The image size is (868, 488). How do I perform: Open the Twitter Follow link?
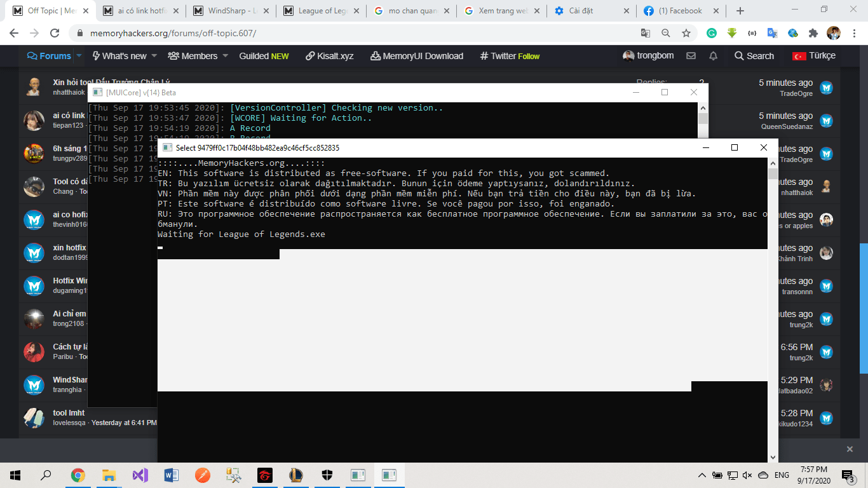point(510,56)
